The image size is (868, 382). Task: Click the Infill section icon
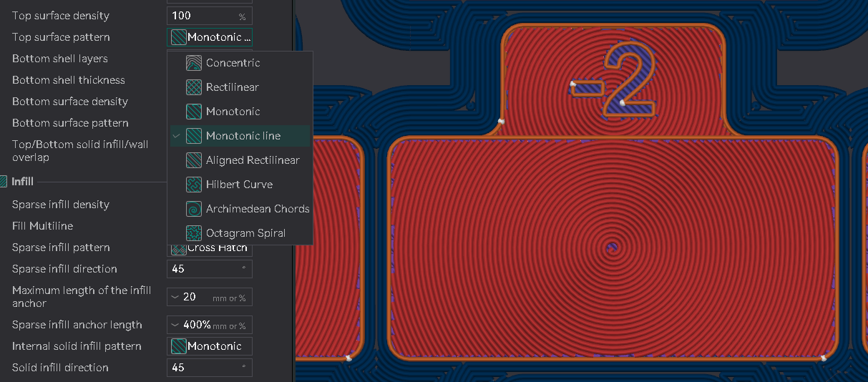pos(4,182)
